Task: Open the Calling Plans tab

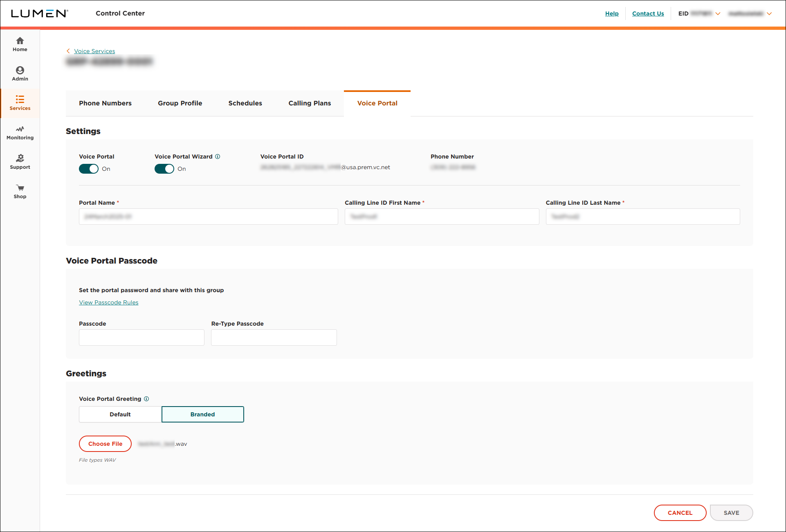Action: click(x=309, y=103)
